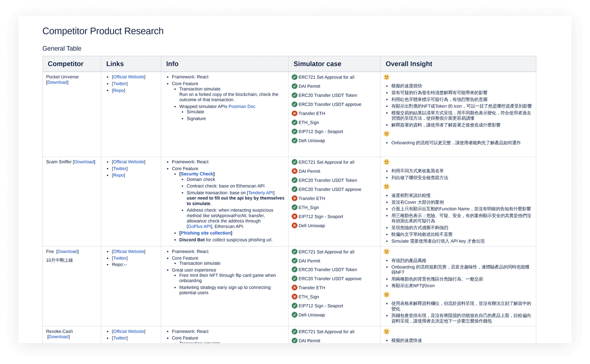
Task: Open Scam Sniffer Official Website link
Action: (x=129, y=162)
